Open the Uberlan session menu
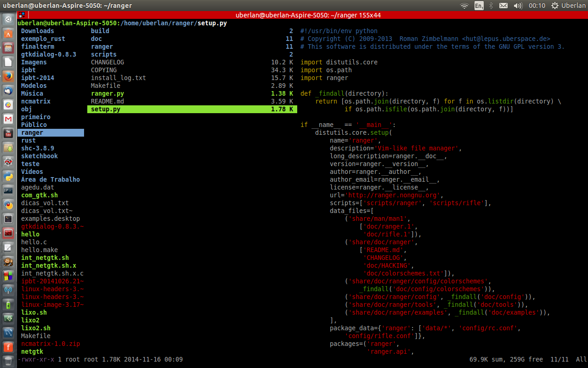The width and height of the screenshot is (588, 368). pos(568,6)
